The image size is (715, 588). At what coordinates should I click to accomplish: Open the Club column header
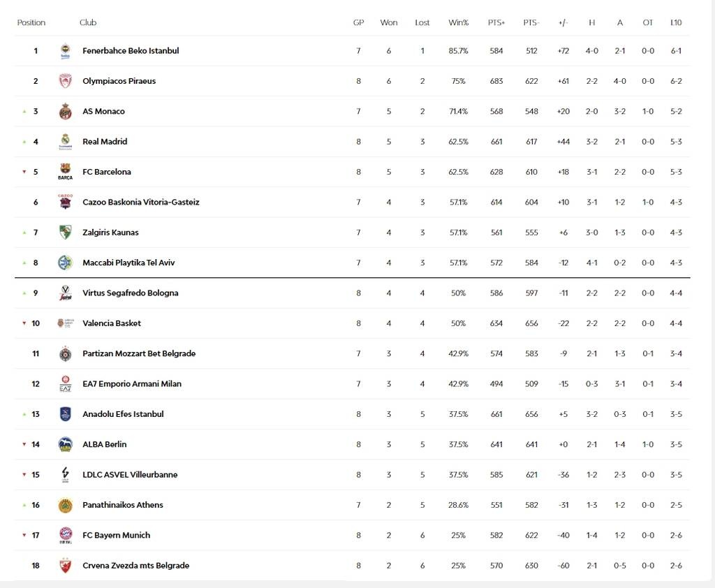coord(88,22)
